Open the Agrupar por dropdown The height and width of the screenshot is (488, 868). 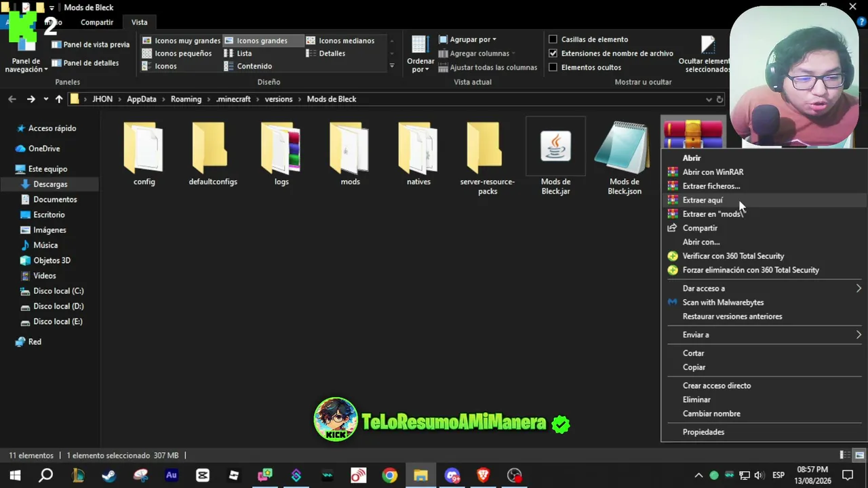coord(467,39)
